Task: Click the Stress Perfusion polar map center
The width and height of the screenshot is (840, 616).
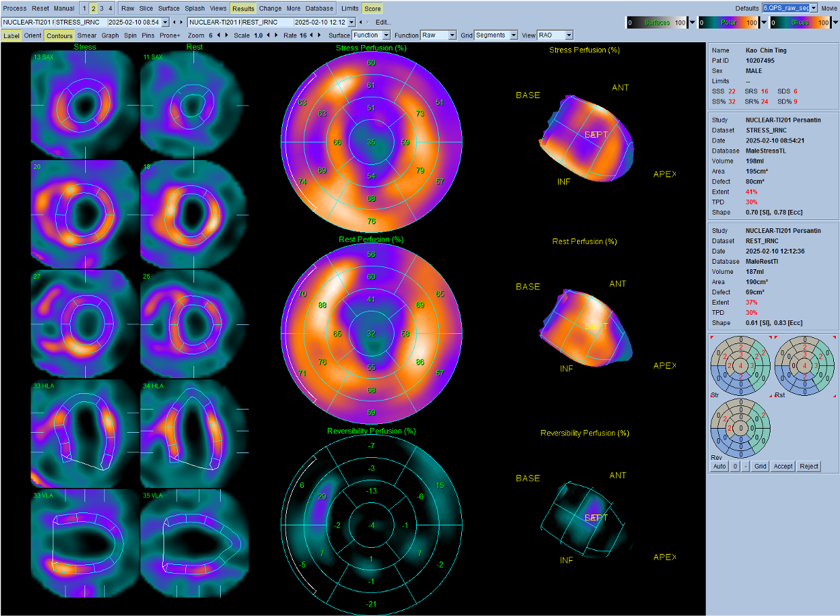Action: point(371,142)
